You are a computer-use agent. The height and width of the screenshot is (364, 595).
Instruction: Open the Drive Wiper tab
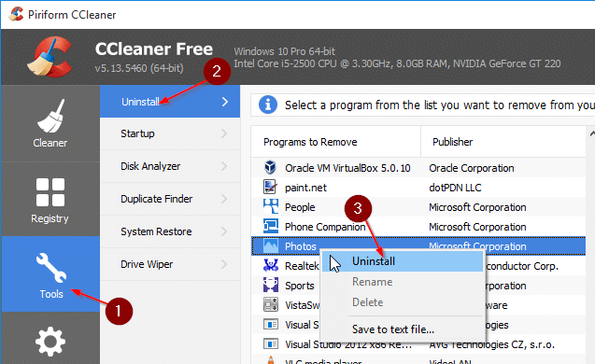click(x=170, y=264)
